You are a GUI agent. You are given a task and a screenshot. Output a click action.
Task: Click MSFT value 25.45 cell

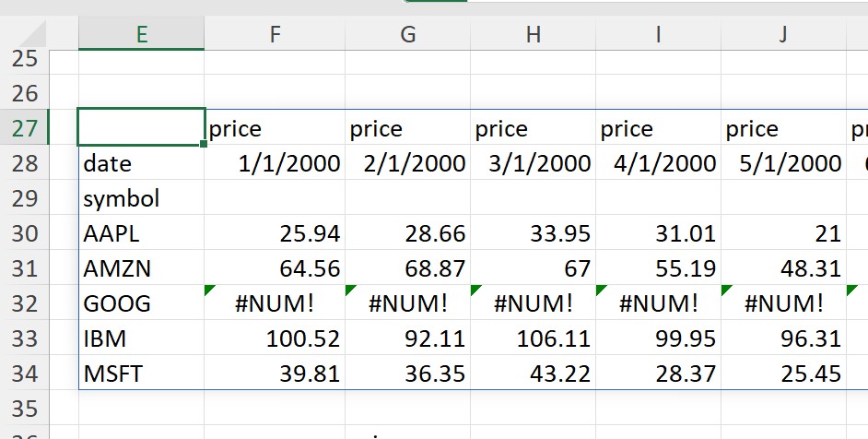pyautogui.click(x=782, y=374)
